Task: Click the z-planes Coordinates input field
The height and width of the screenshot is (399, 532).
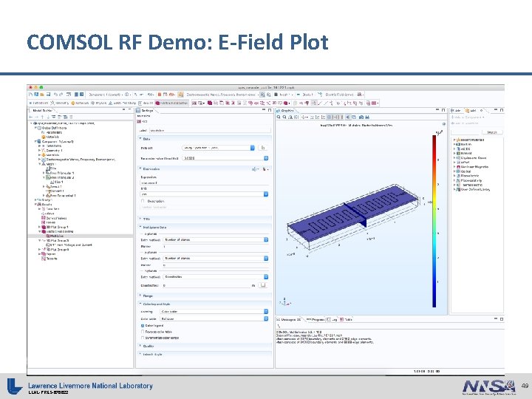Action: pyautogui.click(x=206, y=286)
